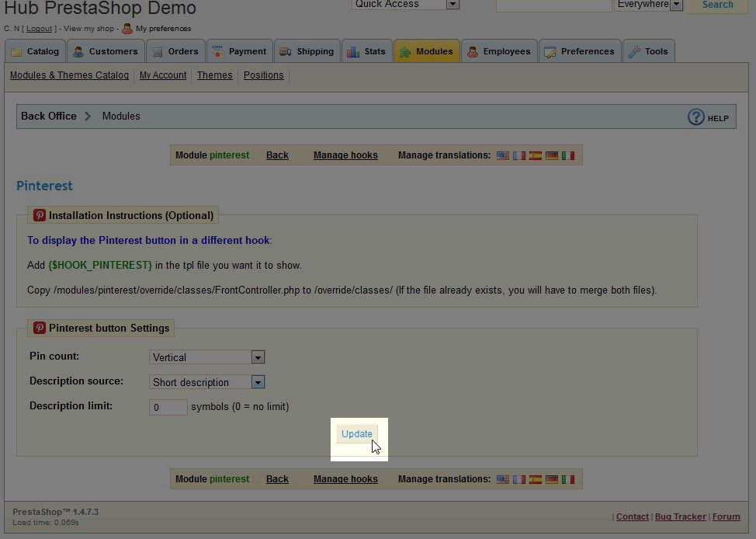This screenshot has width=756, height=539.
Task: Click the Bug Tracker footer link
Action: [x=680, y=516]
